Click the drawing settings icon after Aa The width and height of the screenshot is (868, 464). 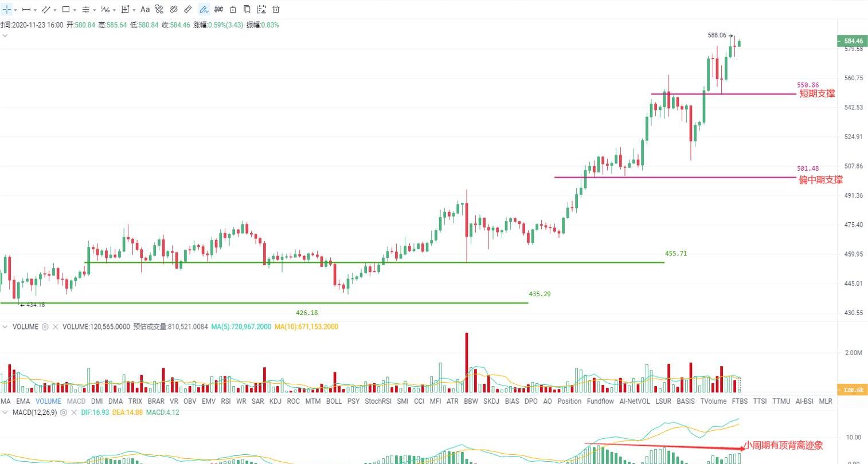tap(159, 9)
